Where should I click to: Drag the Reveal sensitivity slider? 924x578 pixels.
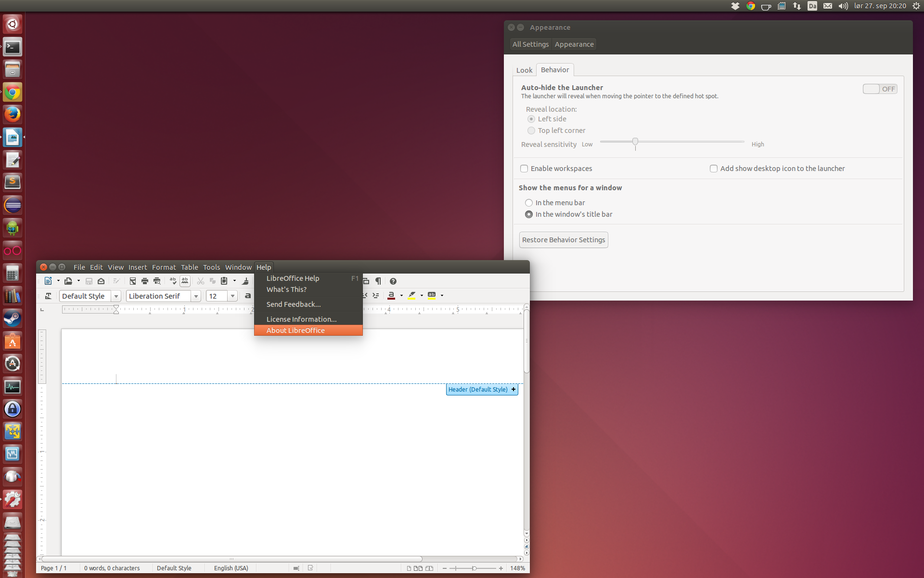pos(635,142)
